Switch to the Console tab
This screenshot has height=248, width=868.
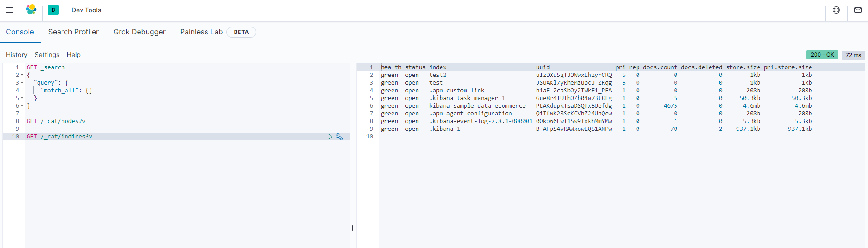[x=20, y=32]
